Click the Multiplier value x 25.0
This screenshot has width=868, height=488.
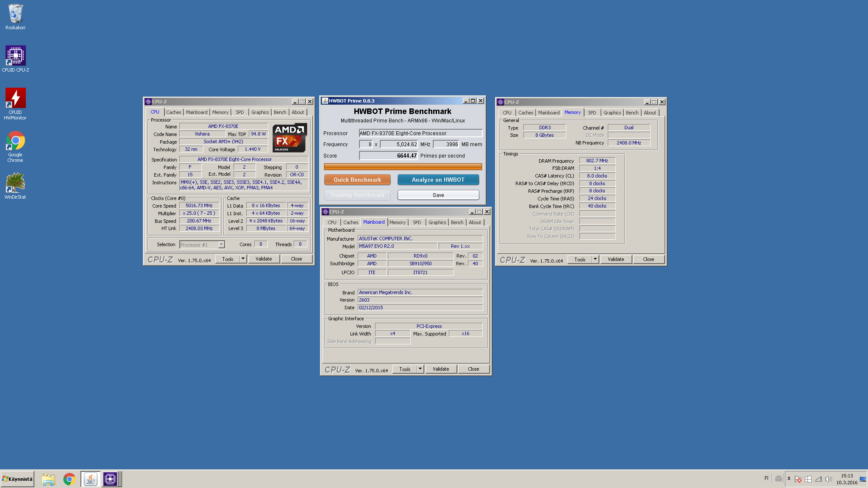199,213
